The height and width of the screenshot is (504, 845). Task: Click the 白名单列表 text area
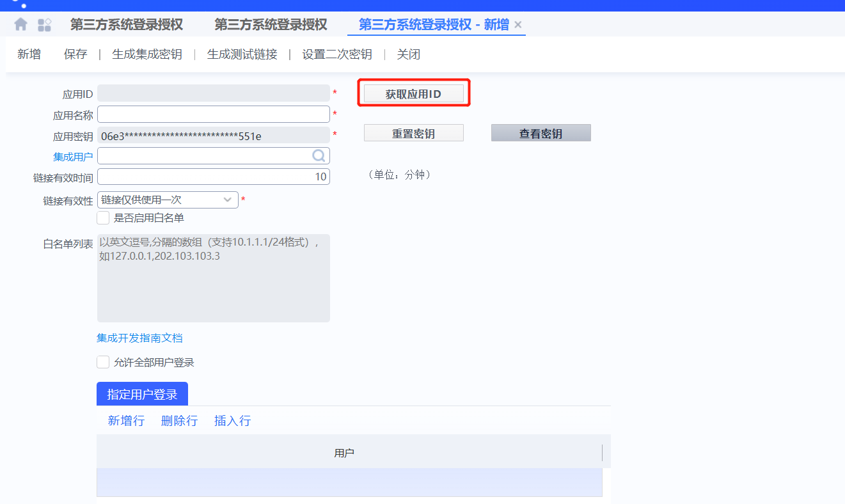point(214,278)
